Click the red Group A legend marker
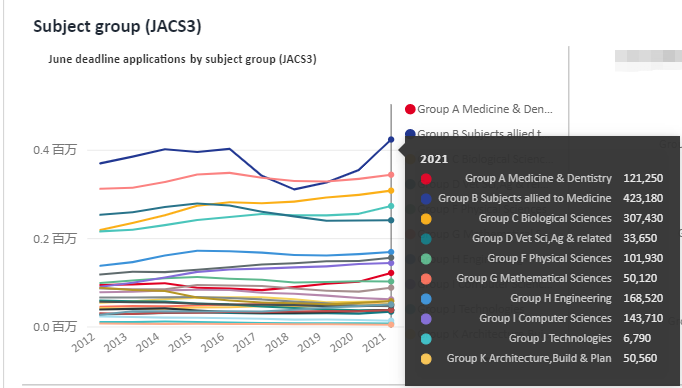The image size is (682, 388). pos(410,109)
